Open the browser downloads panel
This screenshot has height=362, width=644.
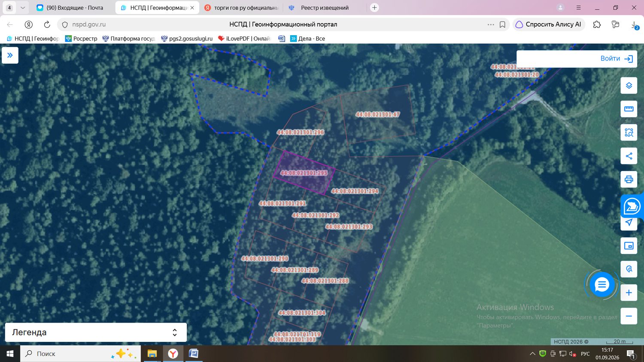point(635,25)
